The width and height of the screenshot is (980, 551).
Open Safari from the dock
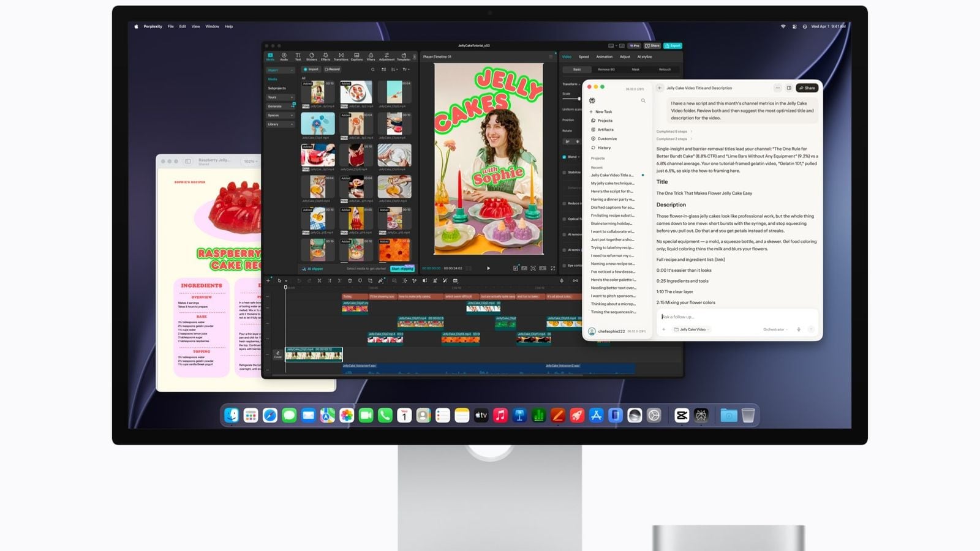tap(270, 415)
